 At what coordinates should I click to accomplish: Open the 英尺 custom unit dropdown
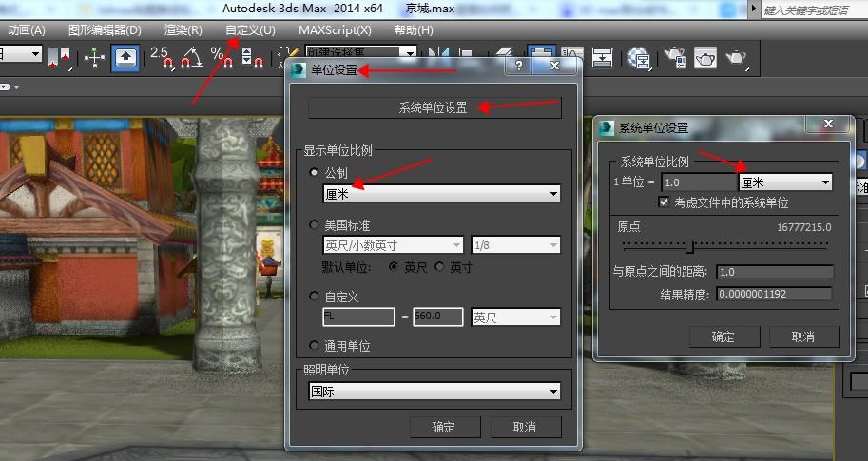pyautogui.click(x=515, y=317)
